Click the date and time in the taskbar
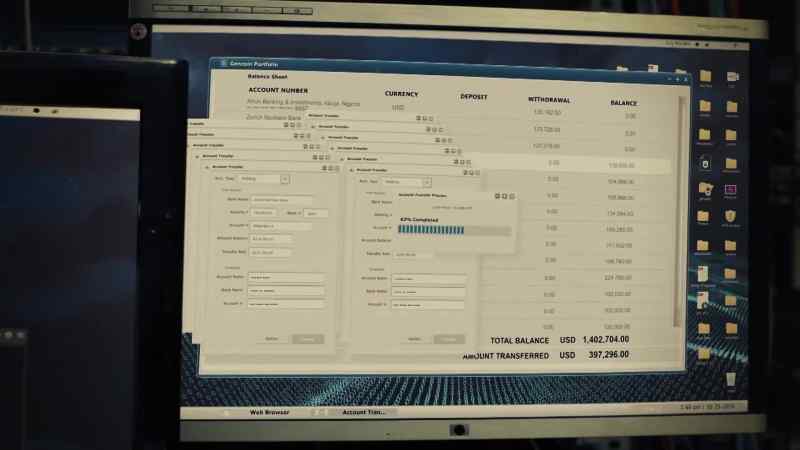The width and height of the screenshot is (800, 450). (707, 407)
